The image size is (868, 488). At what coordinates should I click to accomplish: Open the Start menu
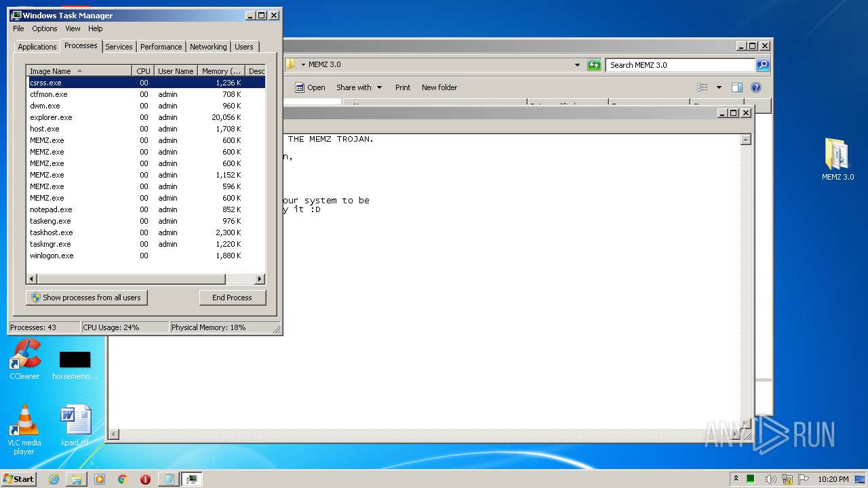pyautogui.click(x=19, y=479)
